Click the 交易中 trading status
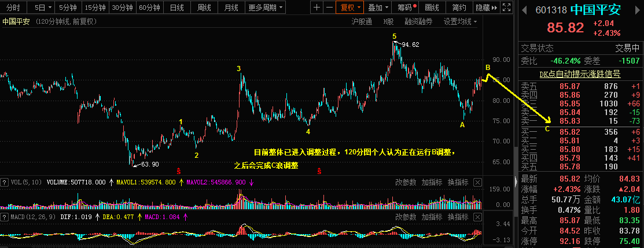This screenshot has width=644, height=248. (627, 48)
